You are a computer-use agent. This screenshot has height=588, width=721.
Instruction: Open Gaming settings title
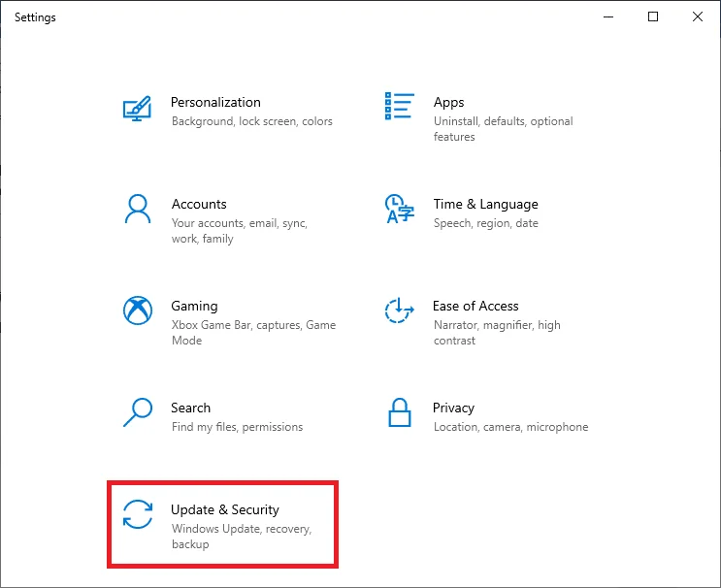pos(194,306)
